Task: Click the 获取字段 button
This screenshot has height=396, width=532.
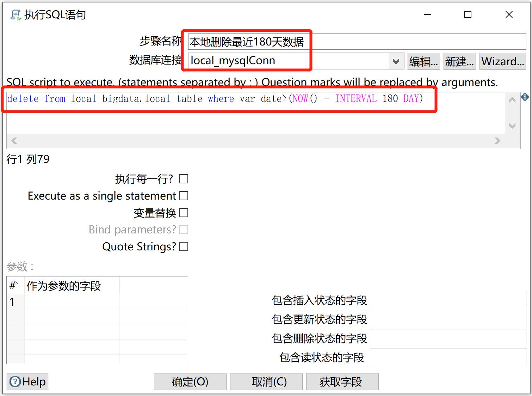Action: pyautogui.click(x=342, y=382)
